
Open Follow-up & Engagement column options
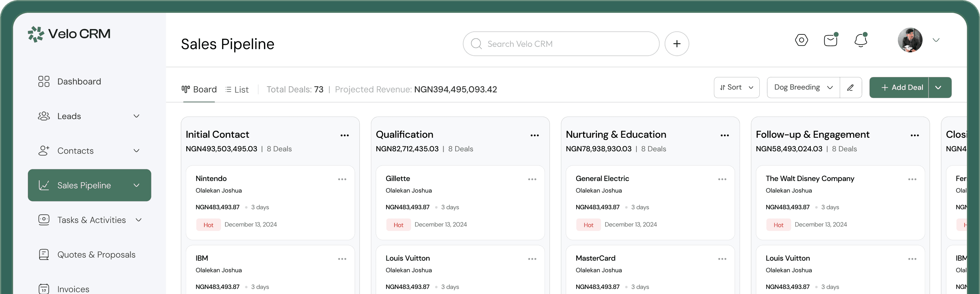[x=915, y=135]
